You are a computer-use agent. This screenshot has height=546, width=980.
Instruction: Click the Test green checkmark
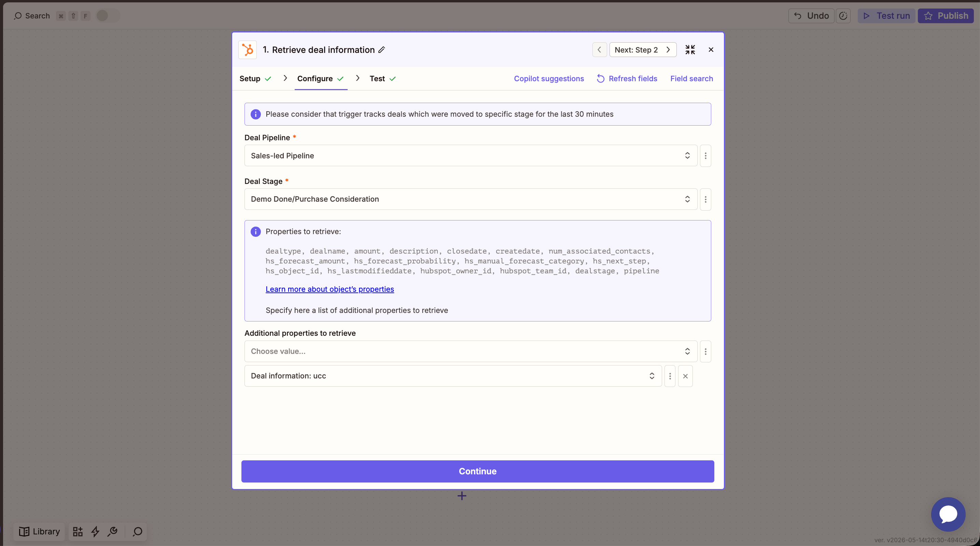coord(393,79)
